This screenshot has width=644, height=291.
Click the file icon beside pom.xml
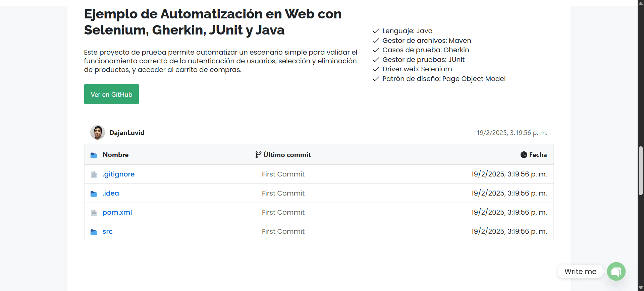[94, 213]
